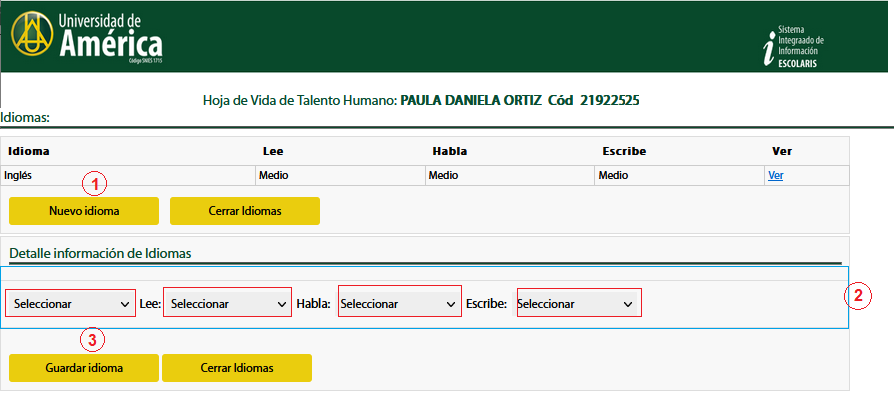
Task: Click the upper Cerrar Idiomas button
Action: [245, 211]
